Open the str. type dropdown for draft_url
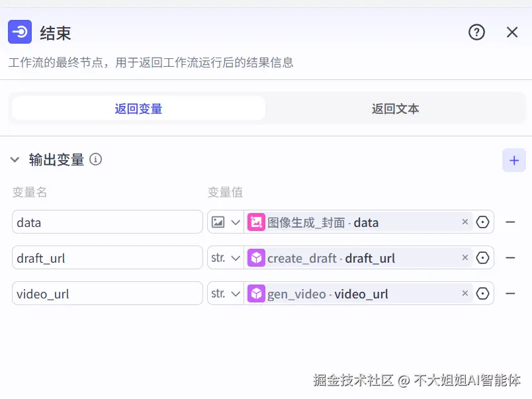The height and width of the screenshot is (399, 532). point(225,257)
